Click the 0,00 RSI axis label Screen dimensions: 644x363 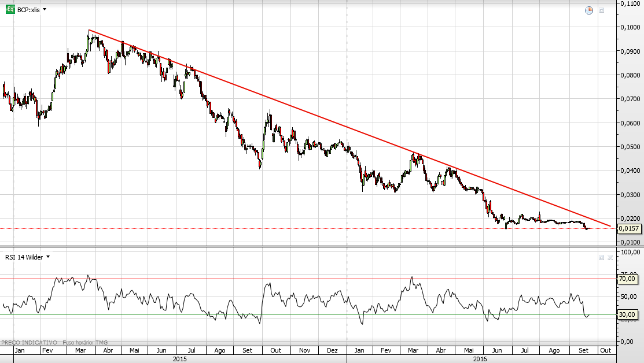(628, 341)
